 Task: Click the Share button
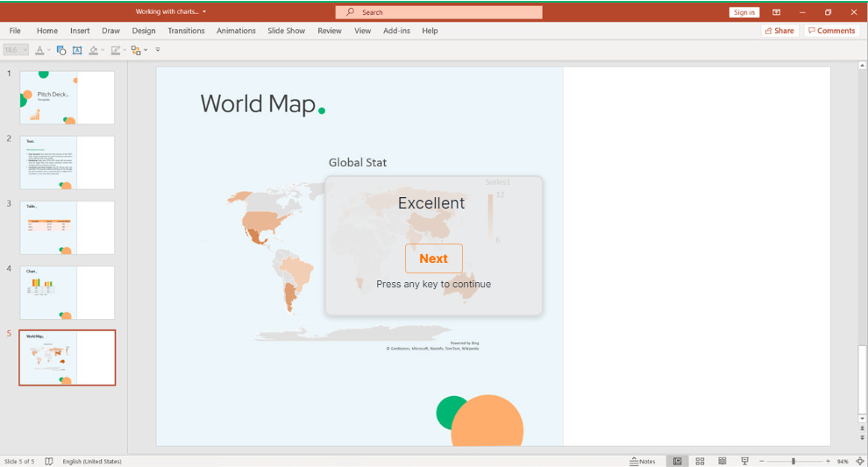779,31
